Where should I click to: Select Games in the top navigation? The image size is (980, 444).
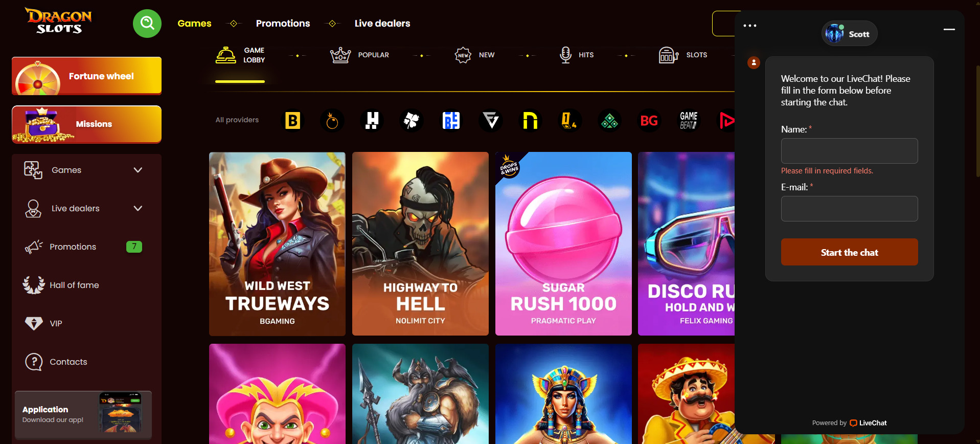[194, 23]
